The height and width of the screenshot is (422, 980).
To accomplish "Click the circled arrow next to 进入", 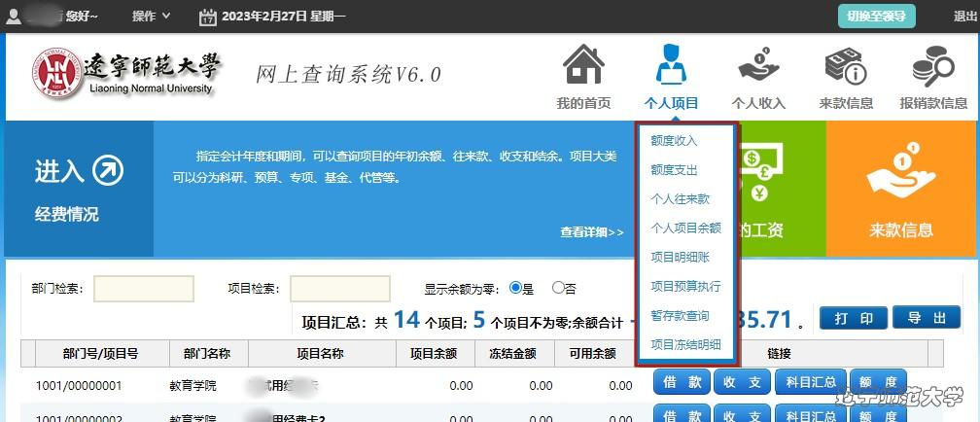I will coord(108,171).
